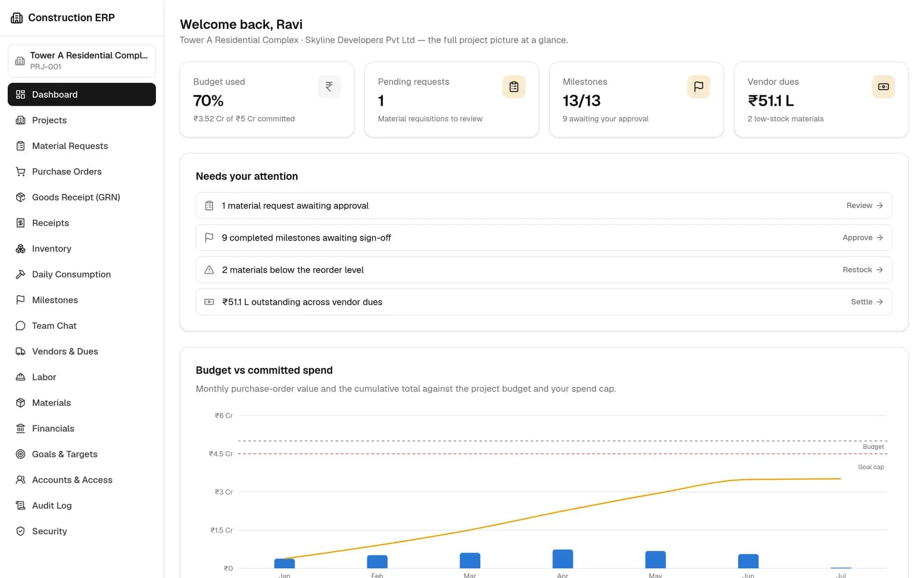Open Projects from the sidebar
This screenshot has height=578, width=924.
pyautogui.click(x=81, y=120)
